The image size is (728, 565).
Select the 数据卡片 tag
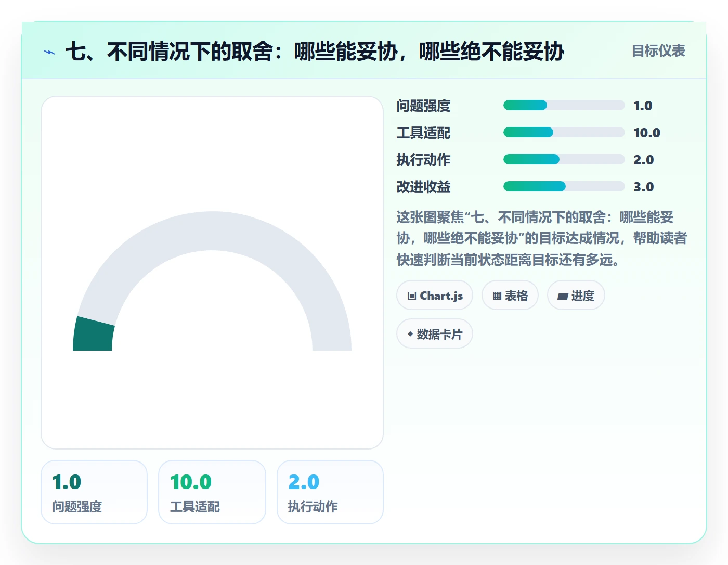[x=435, y=334]
